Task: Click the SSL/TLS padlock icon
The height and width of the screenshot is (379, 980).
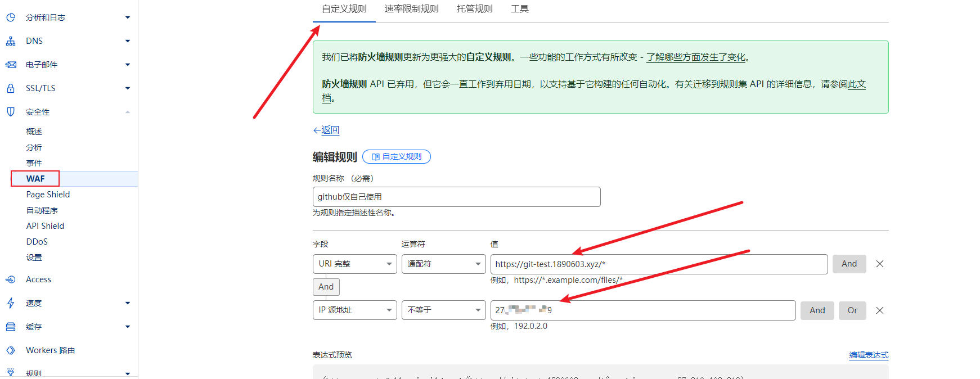Action: coord(11,88)
